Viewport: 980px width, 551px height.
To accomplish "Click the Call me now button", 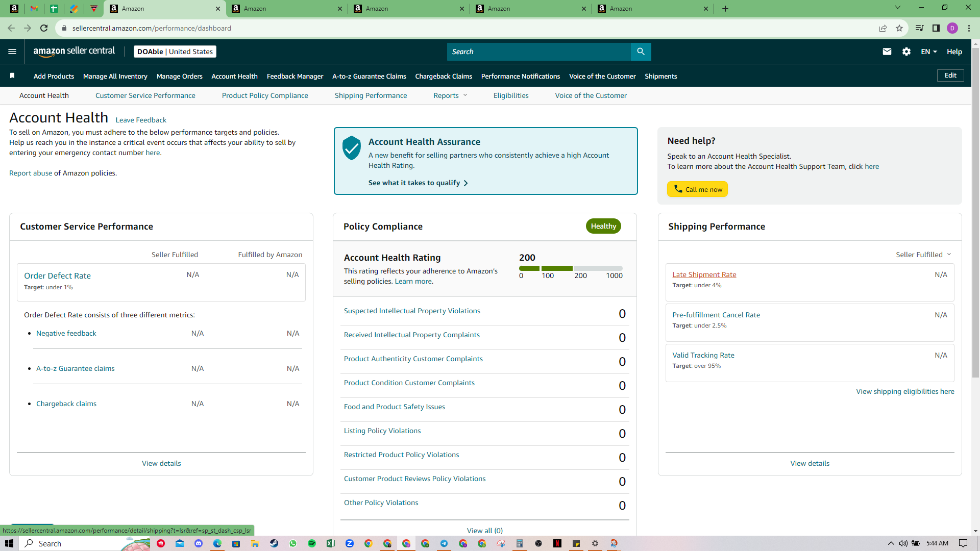I will click(697, 189).
